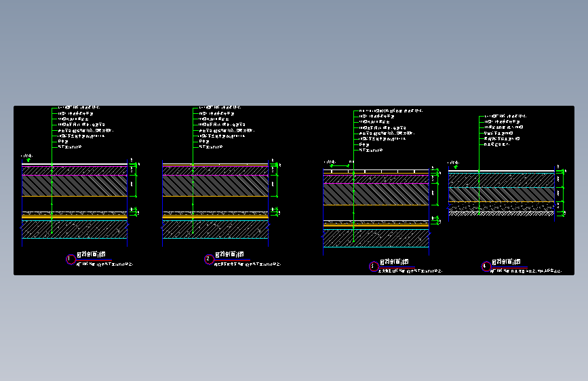Select the gravel layer in section 4
This screenshot has height=381, width=588.
(x=501, y=207)
